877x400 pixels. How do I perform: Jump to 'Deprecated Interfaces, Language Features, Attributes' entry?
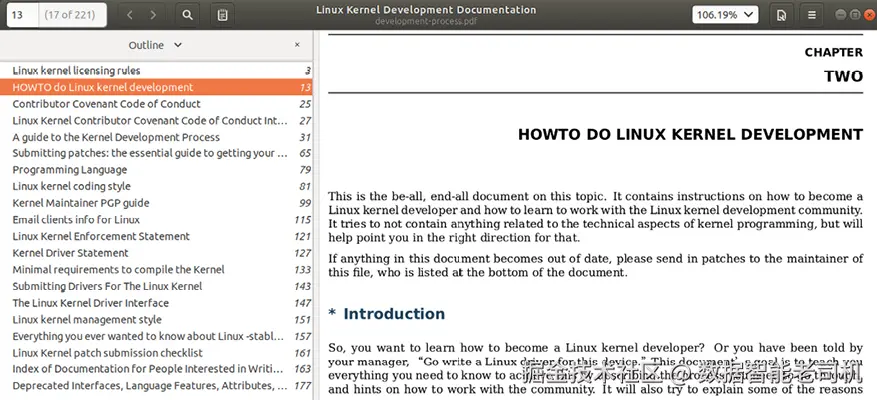pos(156,386)
